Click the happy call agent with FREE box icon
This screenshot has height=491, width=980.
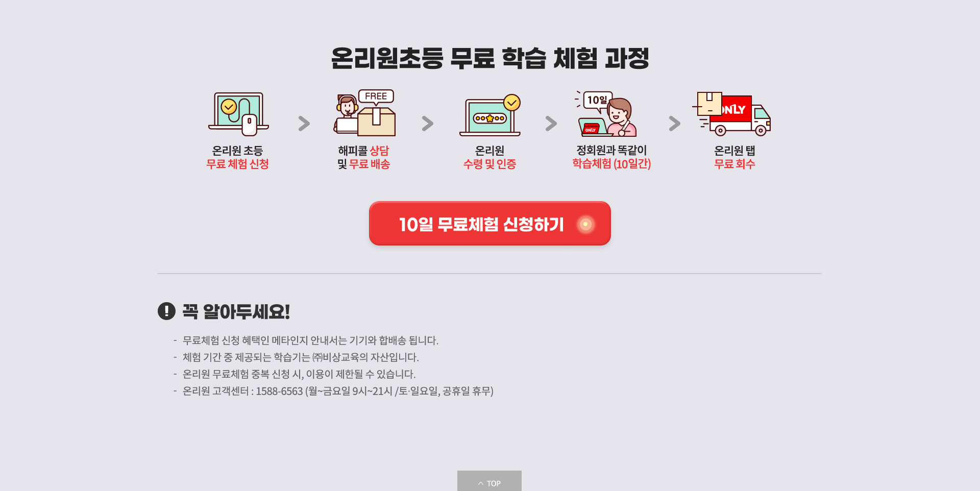[x=365, y=113]
